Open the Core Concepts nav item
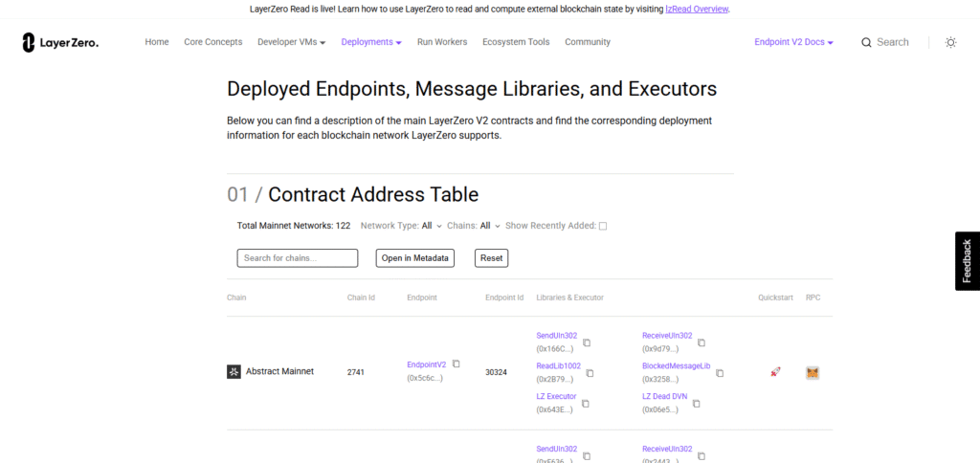Screen dimensions: 980x463 tap(213, 42)
